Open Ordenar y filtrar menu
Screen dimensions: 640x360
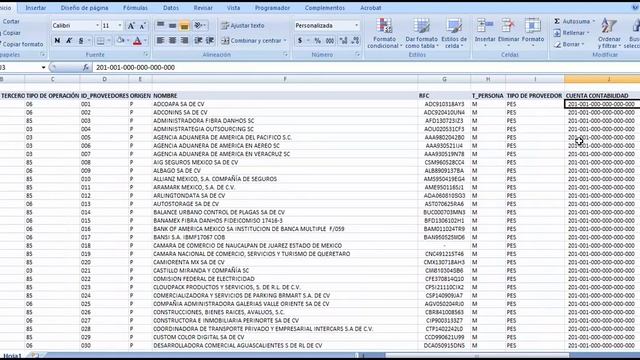(609, 33)
